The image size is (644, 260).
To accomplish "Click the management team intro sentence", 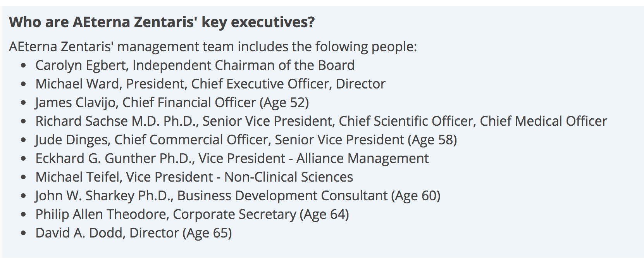I will [213, 47].
